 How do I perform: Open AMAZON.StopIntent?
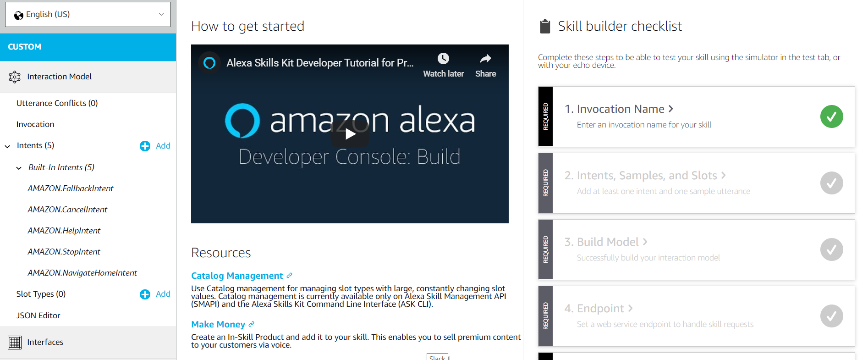click(x=64, y=252)
